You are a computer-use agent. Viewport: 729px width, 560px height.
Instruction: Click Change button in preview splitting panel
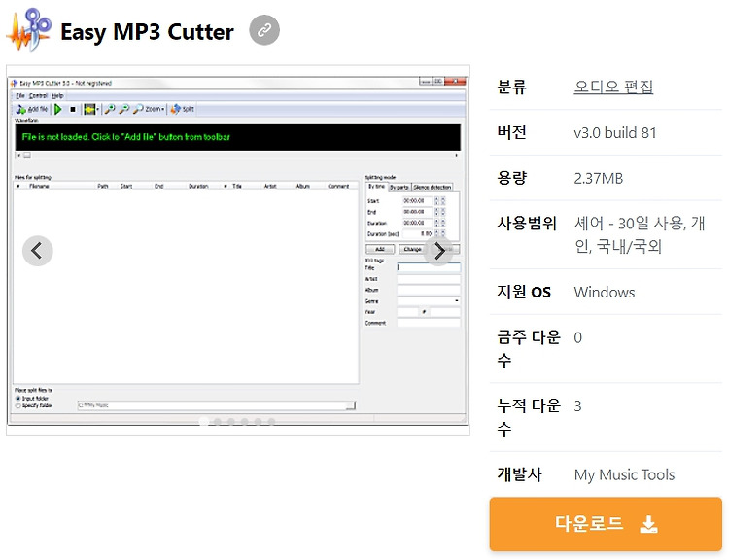click(412, 249)
